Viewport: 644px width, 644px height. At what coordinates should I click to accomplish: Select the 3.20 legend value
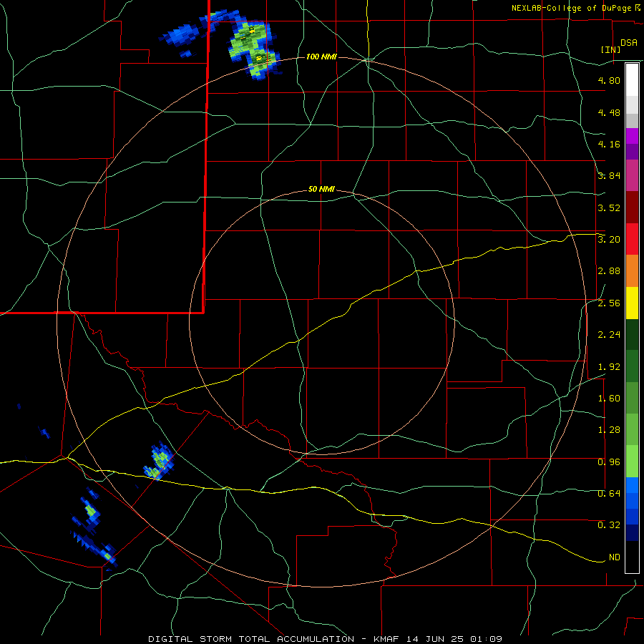(609, 240)
